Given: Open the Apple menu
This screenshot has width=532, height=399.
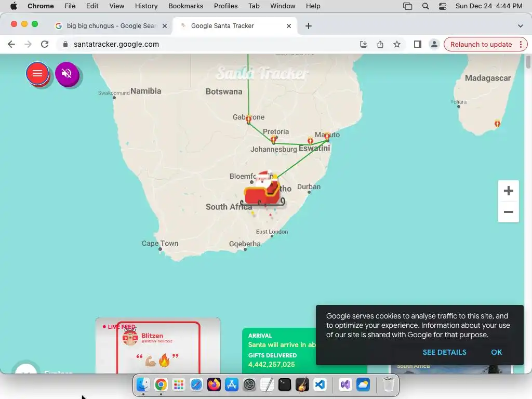Looking at the screenshot, I should (14, 6).
